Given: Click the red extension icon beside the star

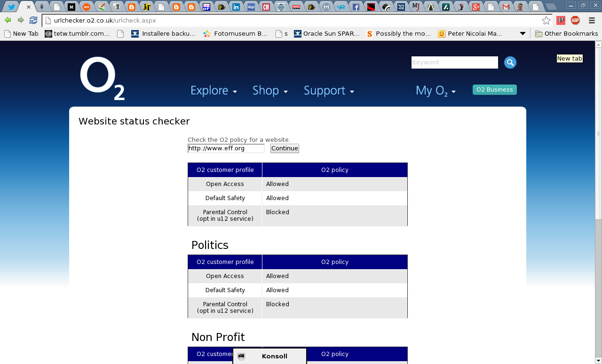Looking at the screenshot, I should [561, 20].
